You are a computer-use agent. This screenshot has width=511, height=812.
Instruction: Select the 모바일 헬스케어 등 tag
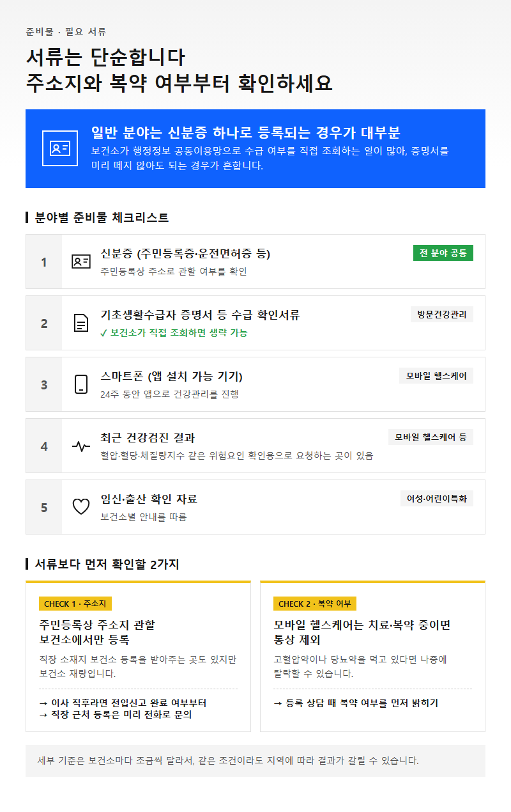pos(431,437)
